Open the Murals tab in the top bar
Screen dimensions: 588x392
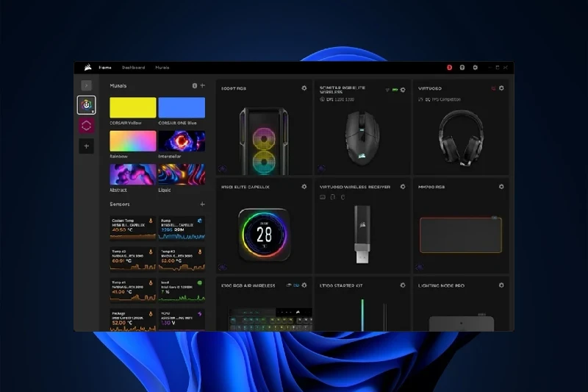pos(162,68)
